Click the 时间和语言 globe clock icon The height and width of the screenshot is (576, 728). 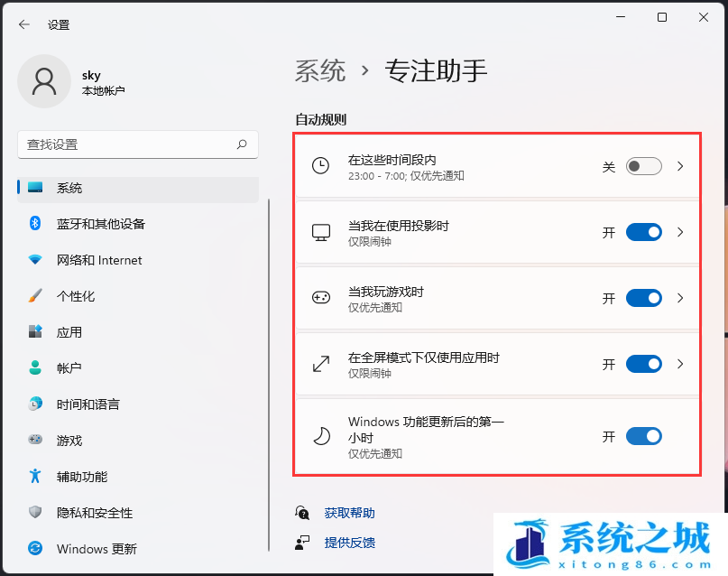pyautogui.click(x=35, y=404)
